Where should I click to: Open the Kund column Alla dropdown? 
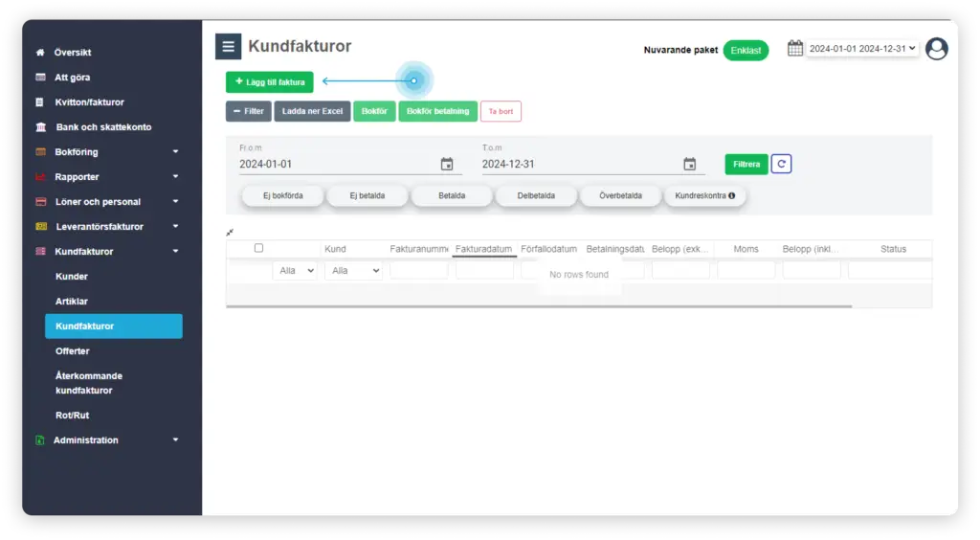coord(353,271)
